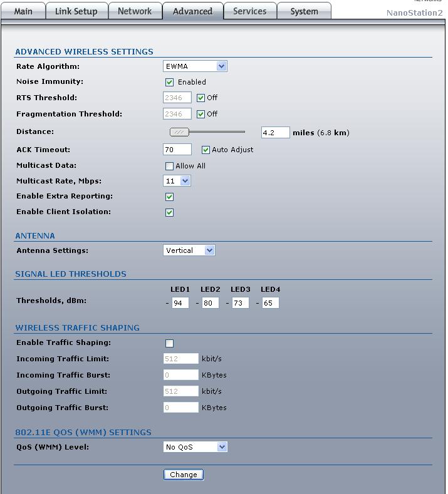448x494 pixels.
Task: Open the Services tab
Action: [x=250, y=11]
